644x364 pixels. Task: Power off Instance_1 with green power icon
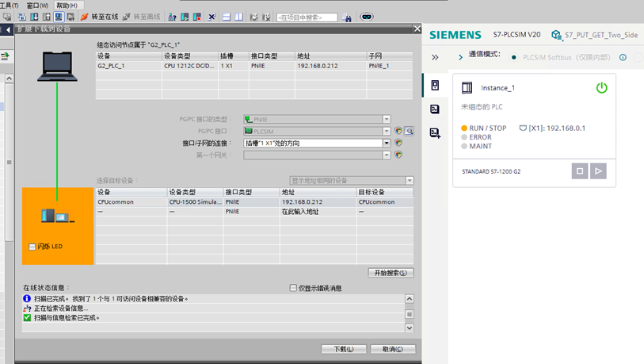click(601, 88)
